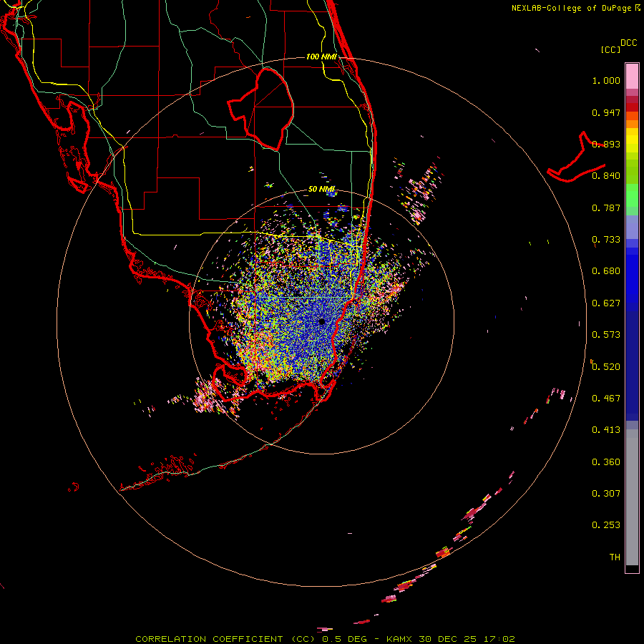
Task: Click the NEXLAB-College of DuPage label
Action: pyautogui.click(x=571, y=8)
